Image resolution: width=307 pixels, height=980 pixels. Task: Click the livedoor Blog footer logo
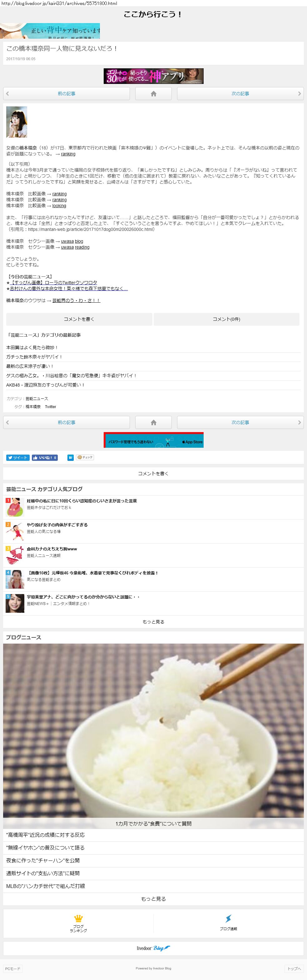pos(154,948)
